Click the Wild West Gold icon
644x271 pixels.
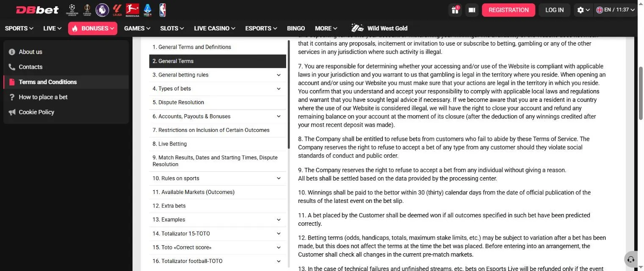click(358, 28)
